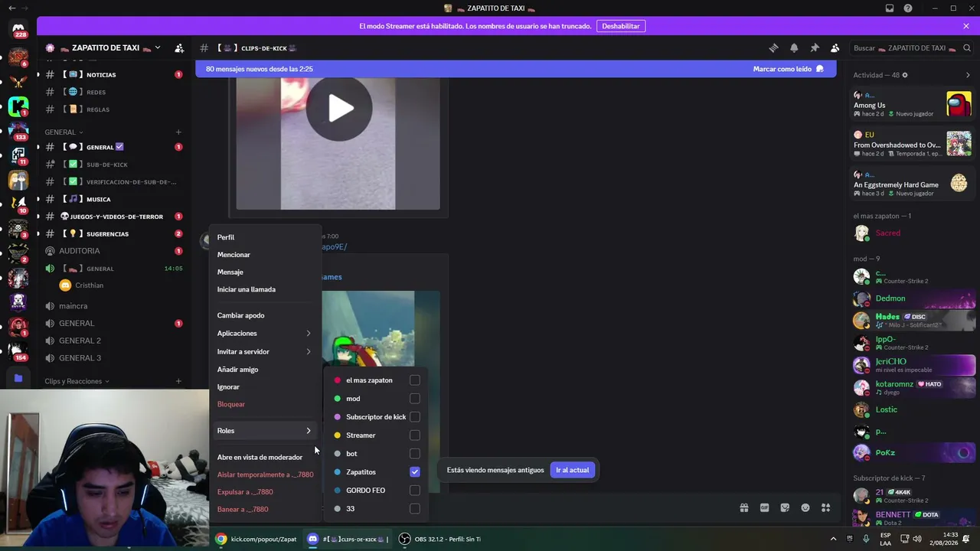Open the apps launcher in message bar
Image resolution: width=980 pixels, height=551 pixels.
(825, 507)
